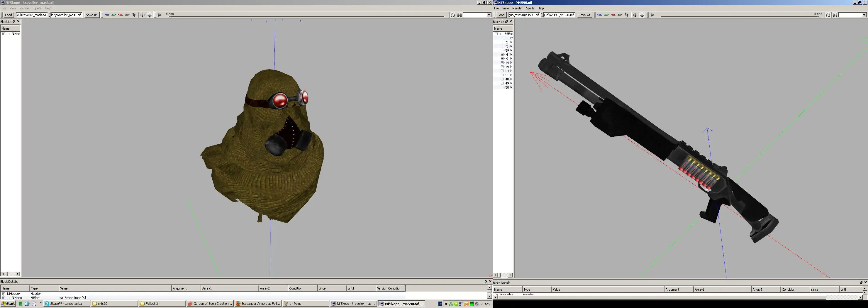
Task: Click loop animation icon in traveller_mask window
Action: point(452,15)
